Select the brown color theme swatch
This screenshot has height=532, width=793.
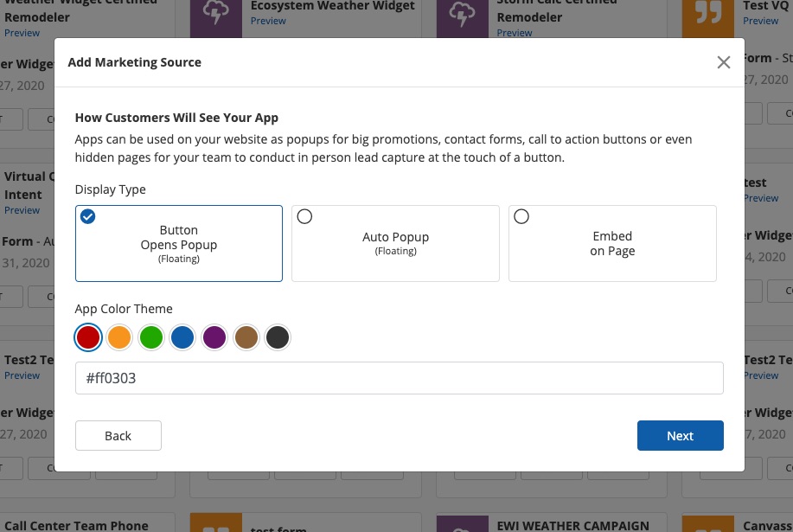tap(246, 337)
